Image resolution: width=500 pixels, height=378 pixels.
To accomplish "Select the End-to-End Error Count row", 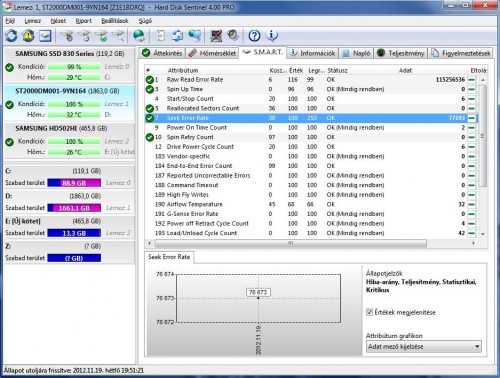I will [311, 166].
